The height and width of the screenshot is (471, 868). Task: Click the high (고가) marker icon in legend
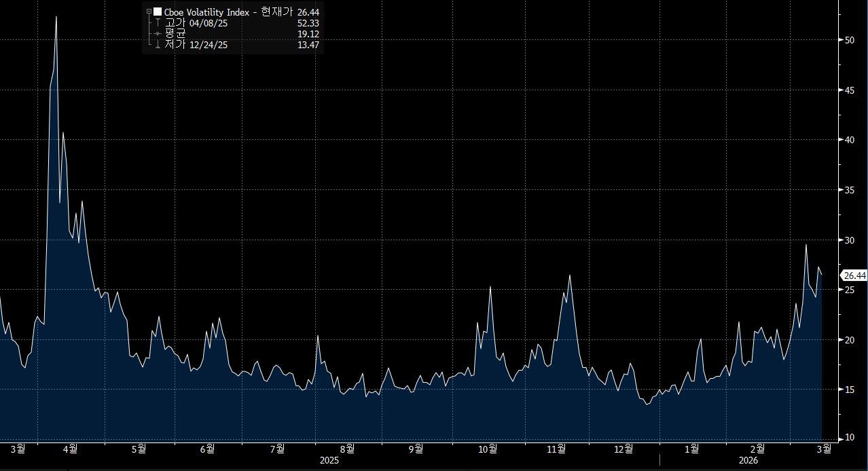(158, 23)
